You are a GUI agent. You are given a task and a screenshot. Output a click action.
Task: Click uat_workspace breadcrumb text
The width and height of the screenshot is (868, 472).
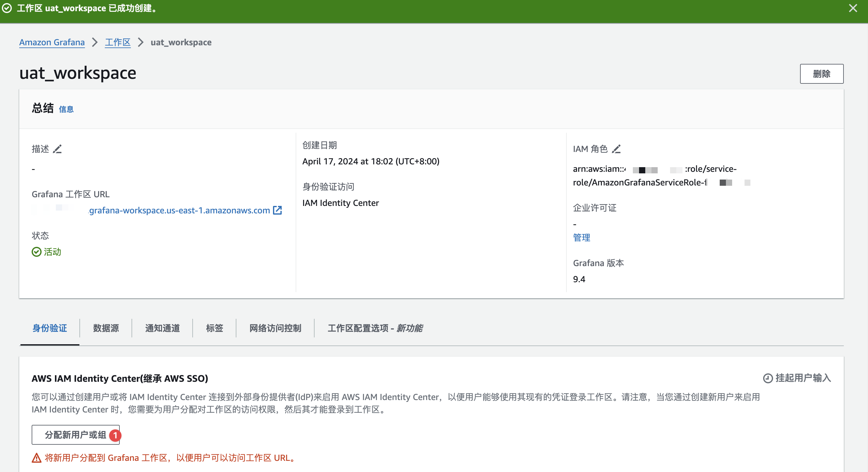pos(181,42)
